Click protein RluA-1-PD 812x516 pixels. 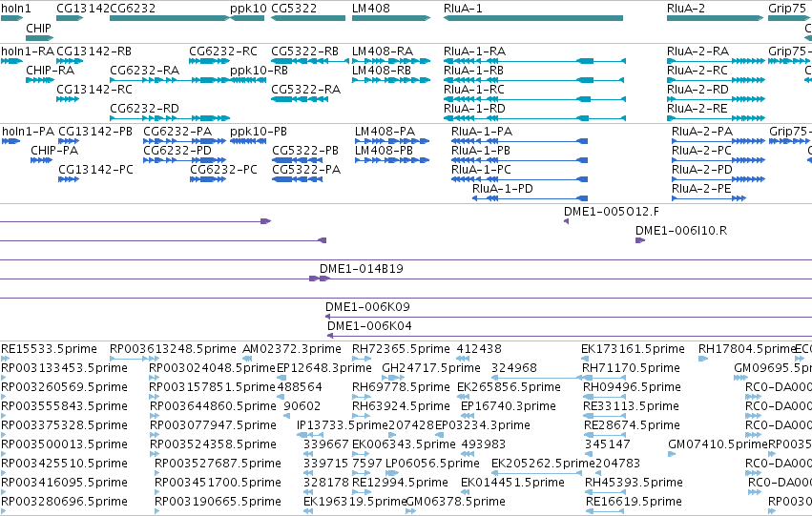tap(503, 189)
